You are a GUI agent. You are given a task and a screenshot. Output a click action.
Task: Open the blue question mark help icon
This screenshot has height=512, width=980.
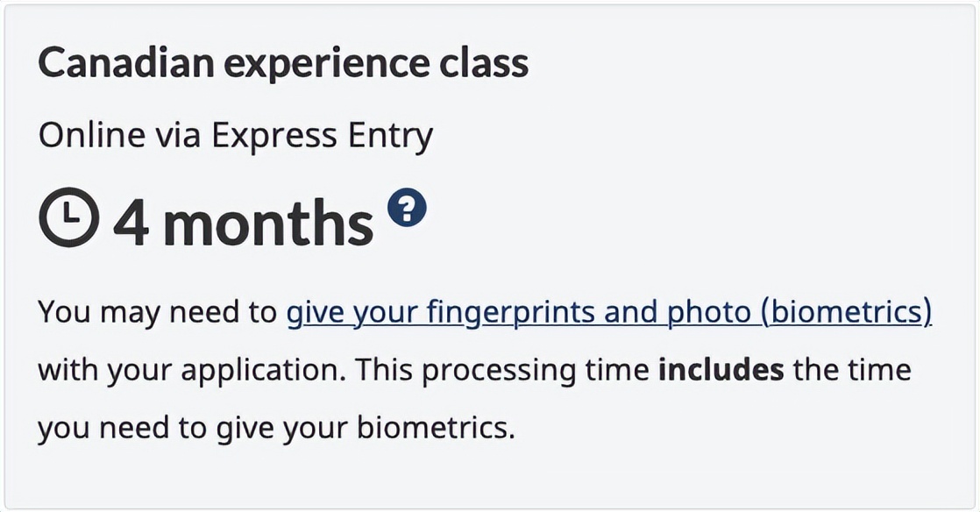pyautogui.click(x=407, y=208)
